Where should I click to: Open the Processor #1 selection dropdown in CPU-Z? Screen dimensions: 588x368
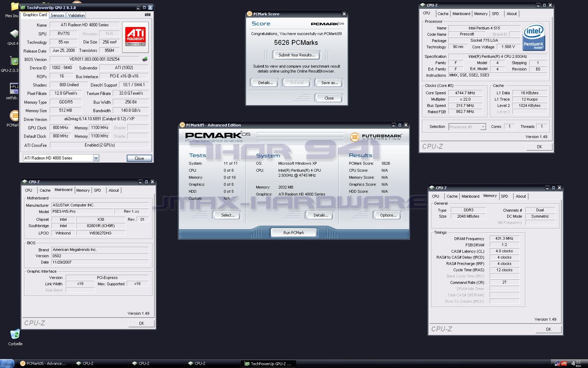483,127
